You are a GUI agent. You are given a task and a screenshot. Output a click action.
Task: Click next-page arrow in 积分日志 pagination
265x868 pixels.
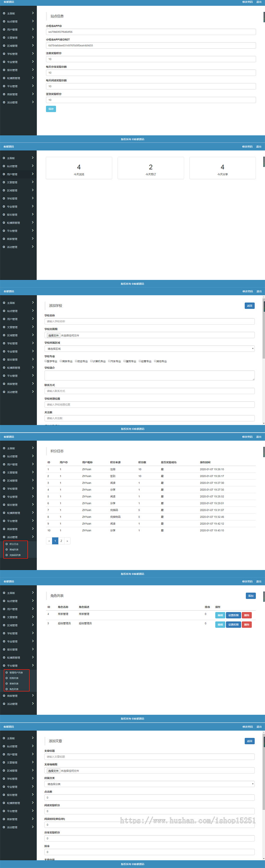point(67,541)
